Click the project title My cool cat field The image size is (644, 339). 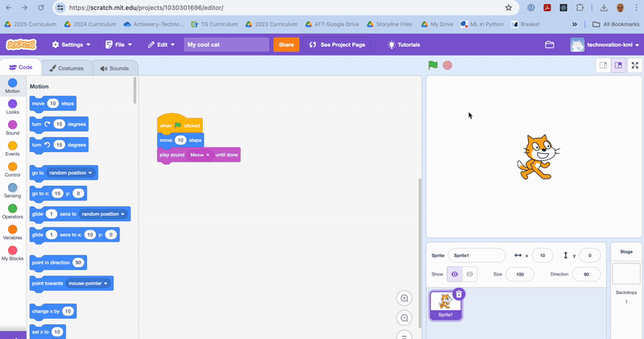[x=227, y=45]
